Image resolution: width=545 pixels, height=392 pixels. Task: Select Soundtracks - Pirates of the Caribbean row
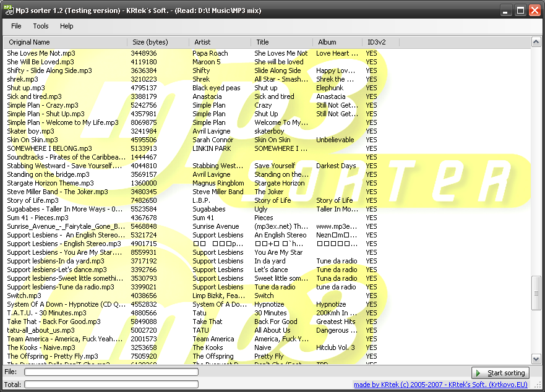pyautogui.click(x=66, y=157)
